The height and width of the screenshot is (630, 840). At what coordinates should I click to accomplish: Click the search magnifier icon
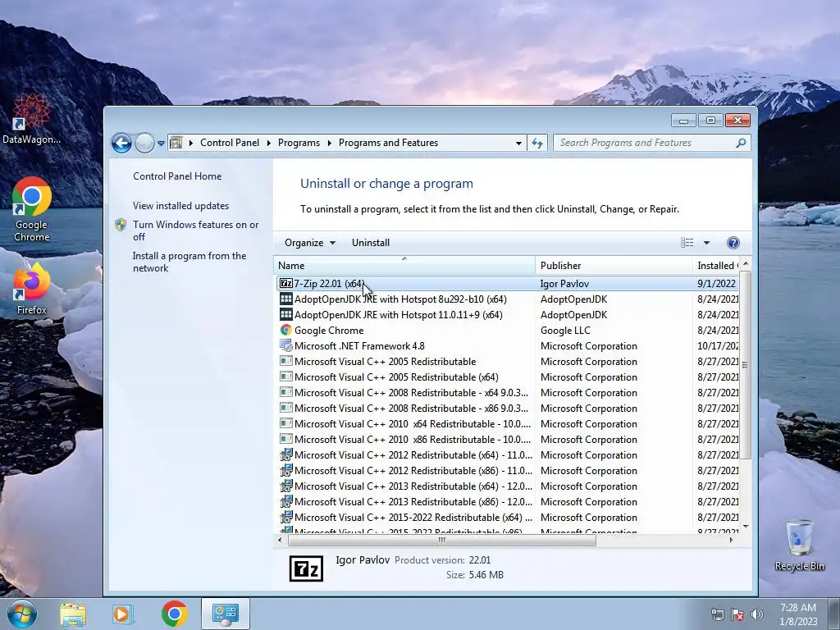[741, 143]
